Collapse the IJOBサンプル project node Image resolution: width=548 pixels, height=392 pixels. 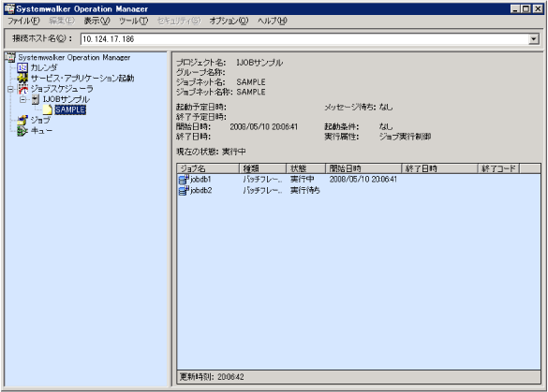pos(23,100)
